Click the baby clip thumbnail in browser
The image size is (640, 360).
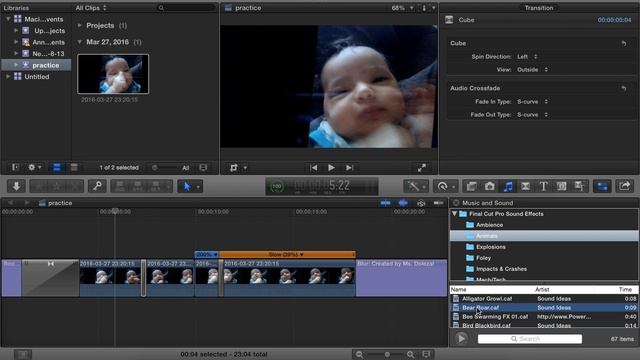coord(113,74)
